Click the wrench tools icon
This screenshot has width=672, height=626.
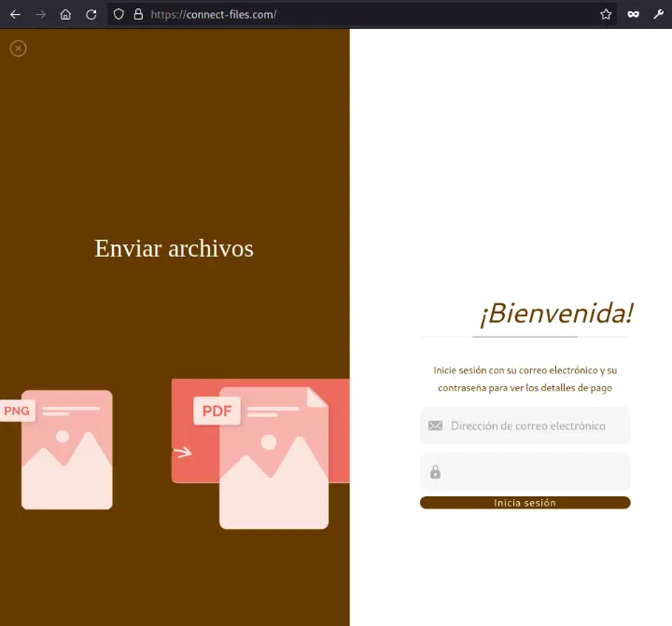(657, 14)
